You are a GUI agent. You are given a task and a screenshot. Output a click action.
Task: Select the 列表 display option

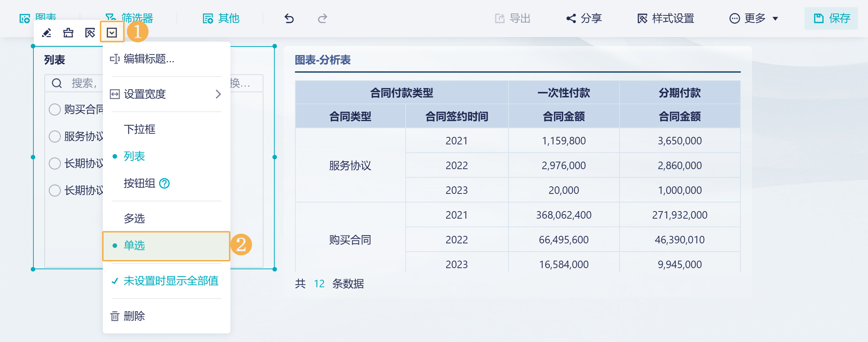166,156
